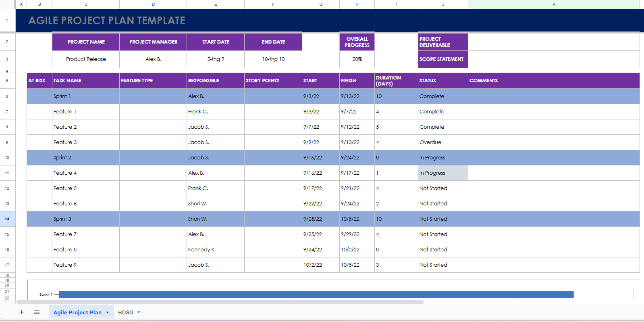Click the In Progress status for Feature 4
The height and width of the screenshot is (322, 644).
442,173
